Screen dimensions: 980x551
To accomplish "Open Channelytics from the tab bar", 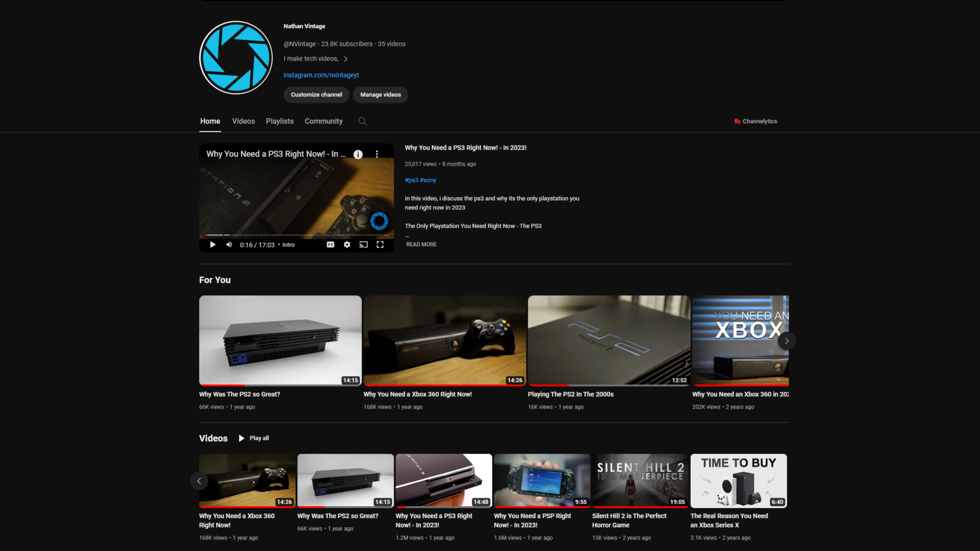I will tap(755, 121).
